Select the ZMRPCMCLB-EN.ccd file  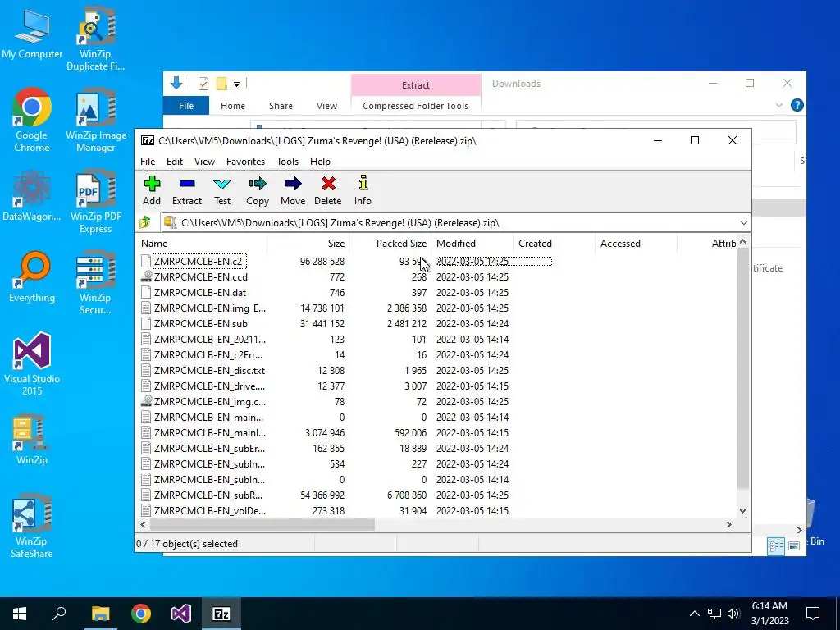click(x=200, y=277)
